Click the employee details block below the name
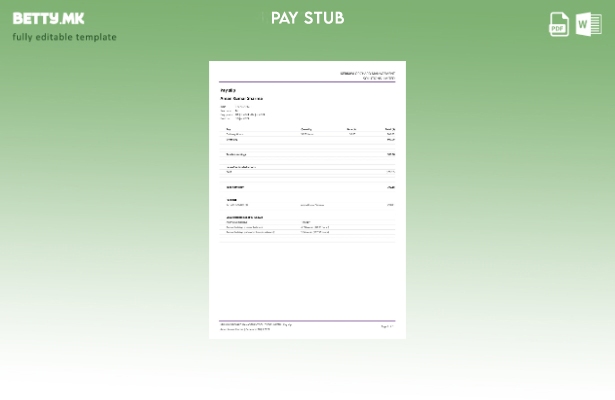 pos(241,113)
